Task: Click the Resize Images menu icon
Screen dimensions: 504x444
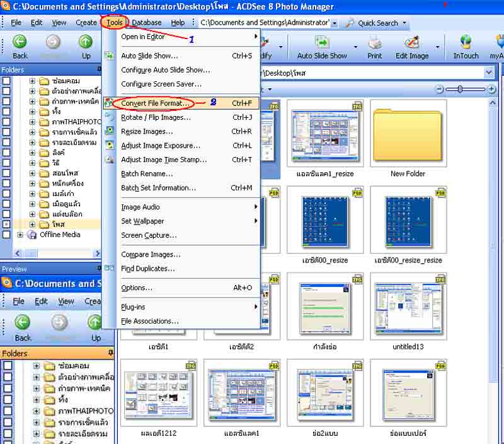Action: (x=110, y=131)
